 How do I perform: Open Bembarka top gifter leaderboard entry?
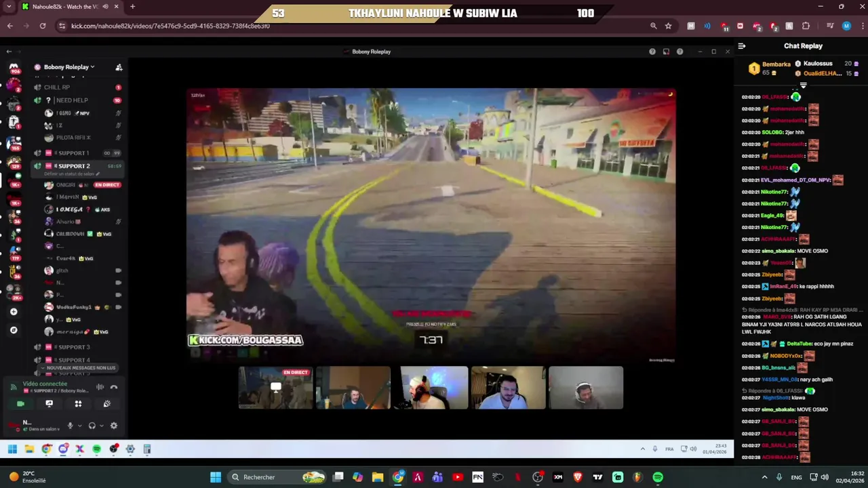pos(770,68)
